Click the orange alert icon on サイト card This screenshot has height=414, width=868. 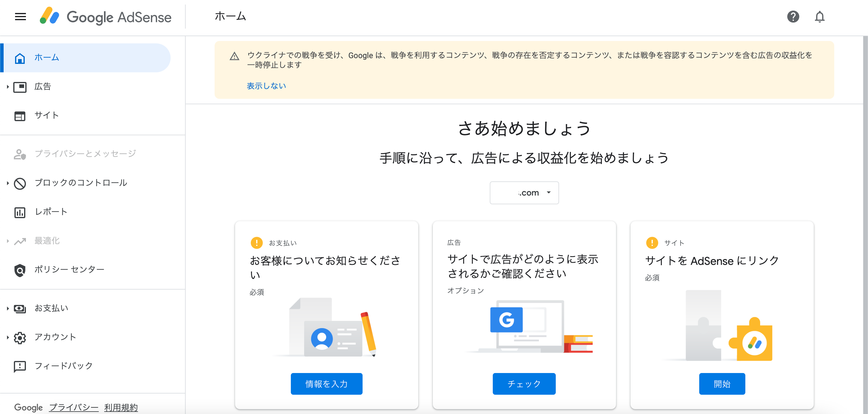click(652, 243)
